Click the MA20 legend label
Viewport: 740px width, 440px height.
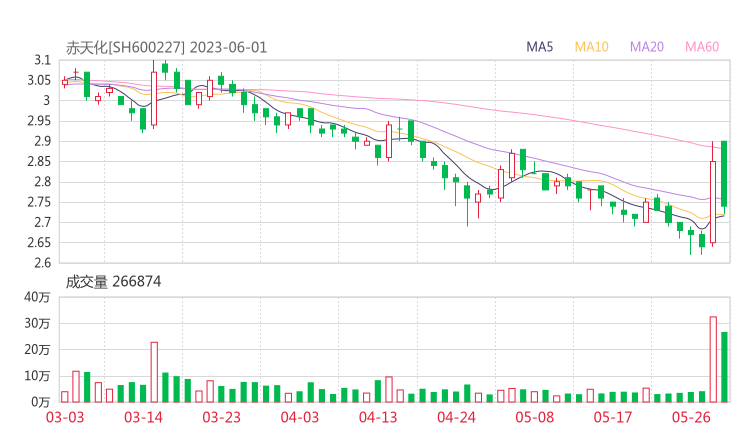(647, 47)
